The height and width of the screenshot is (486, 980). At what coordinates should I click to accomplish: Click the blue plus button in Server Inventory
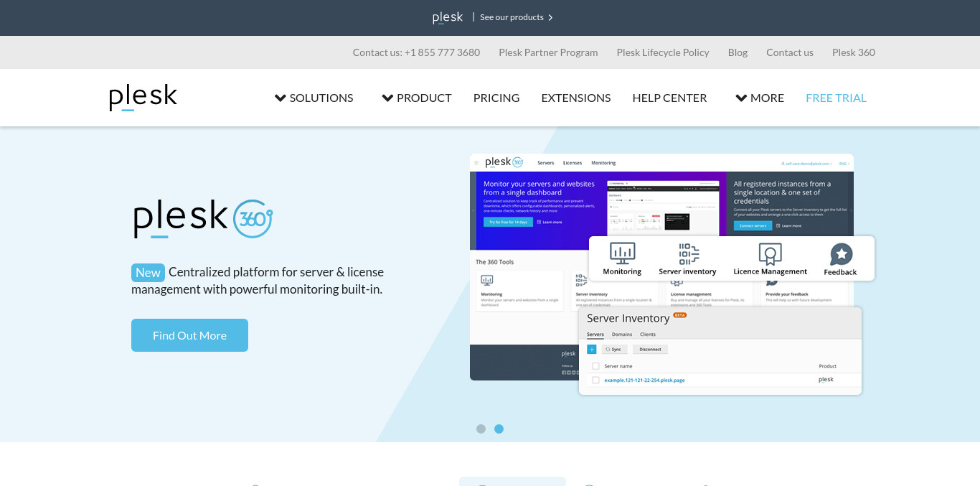pos(592,350)
